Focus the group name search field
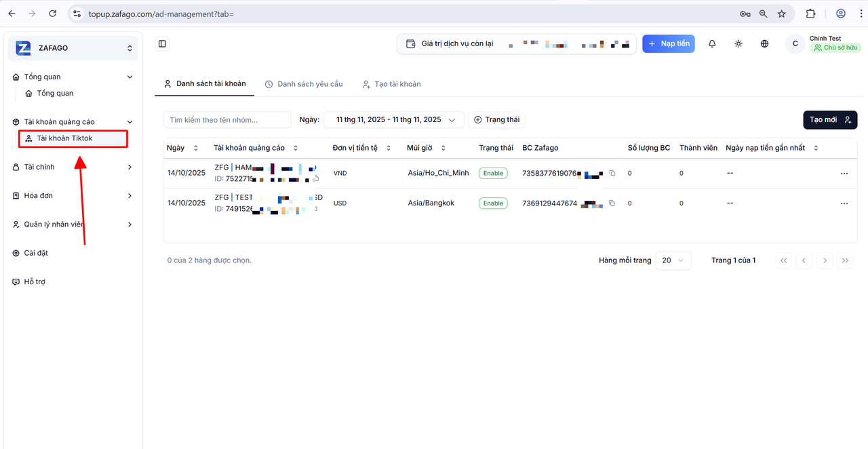 pos(227,119)
